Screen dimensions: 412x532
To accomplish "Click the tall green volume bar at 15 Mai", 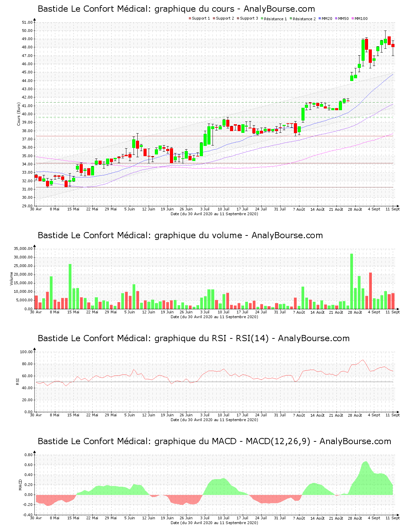I will point(70,287).
